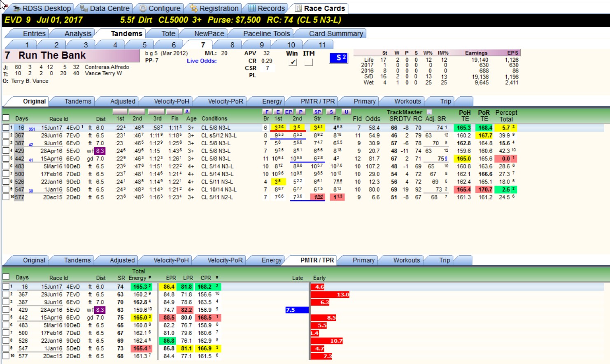Click blank button above 2nd column

click(x=137, y=111)
